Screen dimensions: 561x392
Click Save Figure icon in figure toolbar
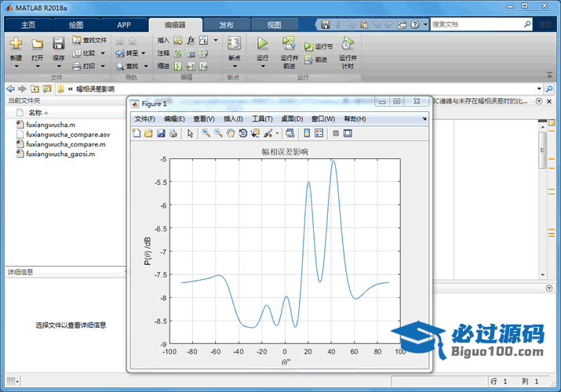tap(161, 133)
